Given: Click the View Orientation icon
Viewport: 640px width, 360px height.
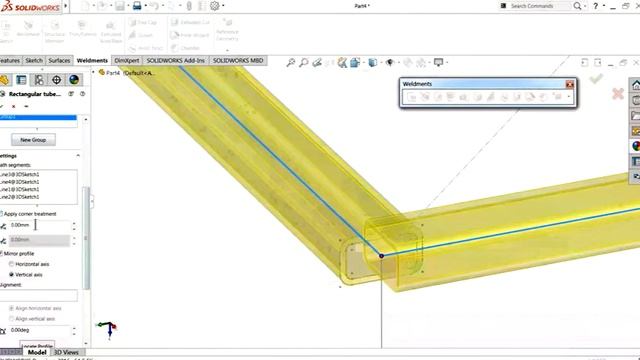Looking at the screenshot, I should pos(355,62).
